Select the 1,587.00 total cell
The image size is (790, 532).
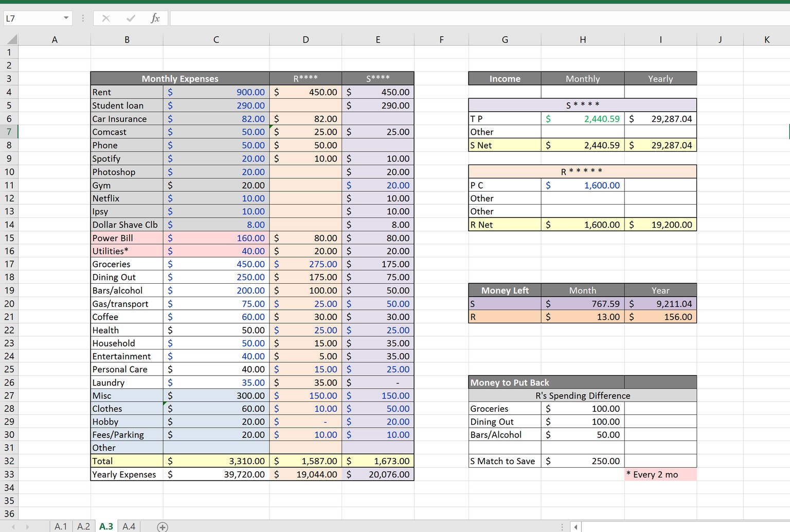pos(306,461)
